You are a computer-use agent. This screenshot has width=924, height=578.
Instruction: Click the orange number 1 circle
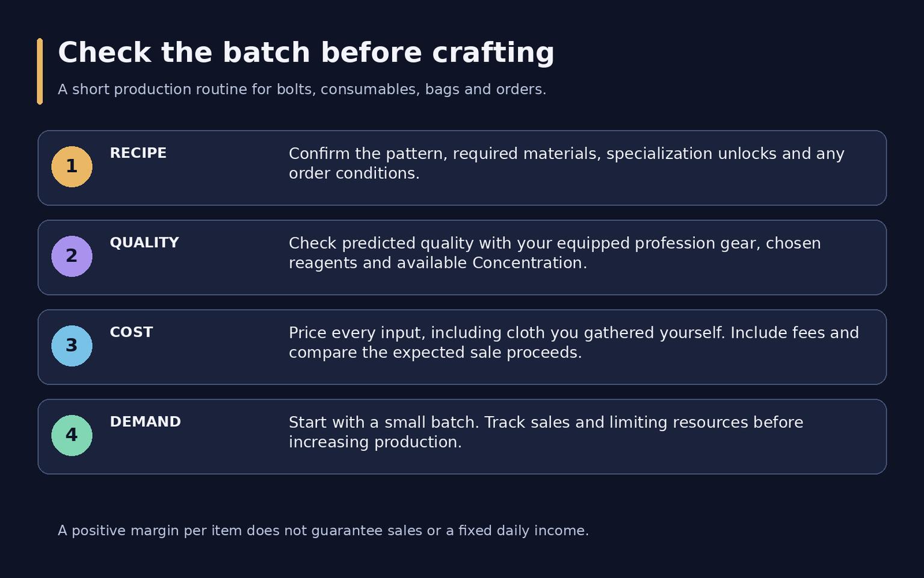[x=72, y=167]
